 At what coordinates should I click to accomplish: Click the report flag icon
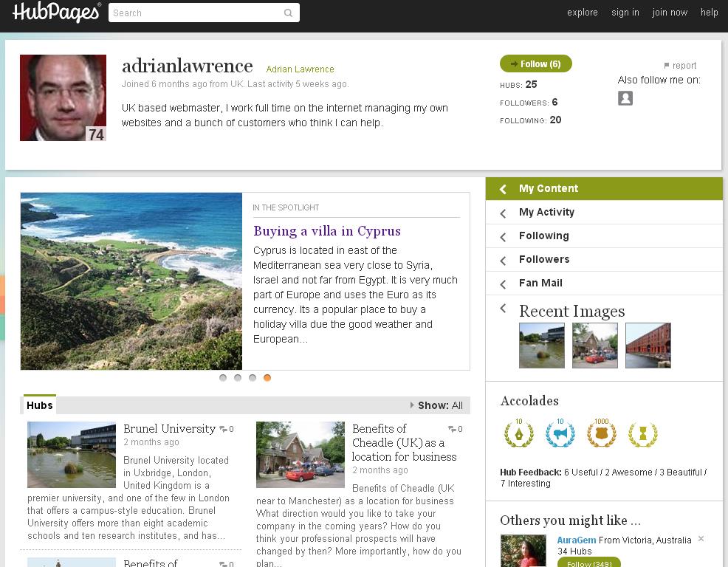666,66
